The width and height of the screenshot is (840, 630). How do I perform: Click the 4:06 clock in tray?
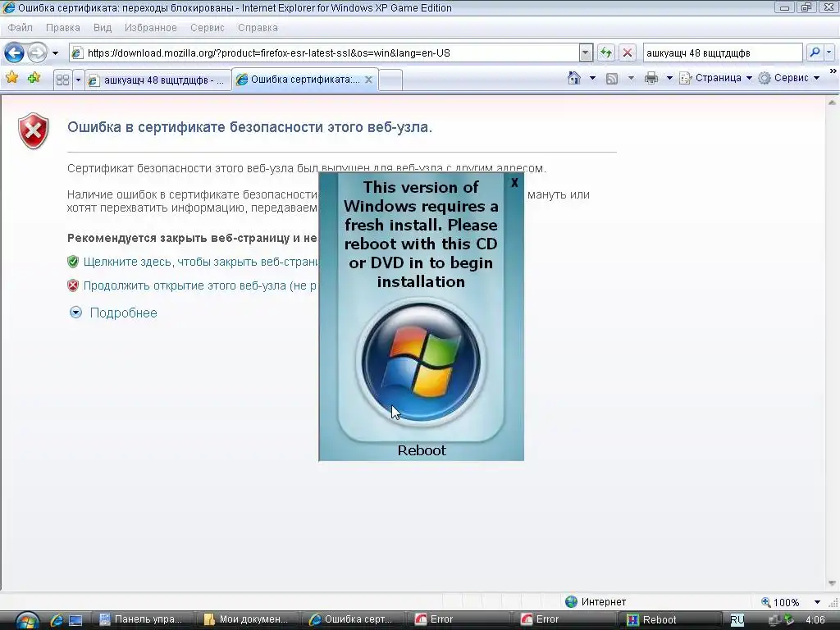(x=815, y=620)
